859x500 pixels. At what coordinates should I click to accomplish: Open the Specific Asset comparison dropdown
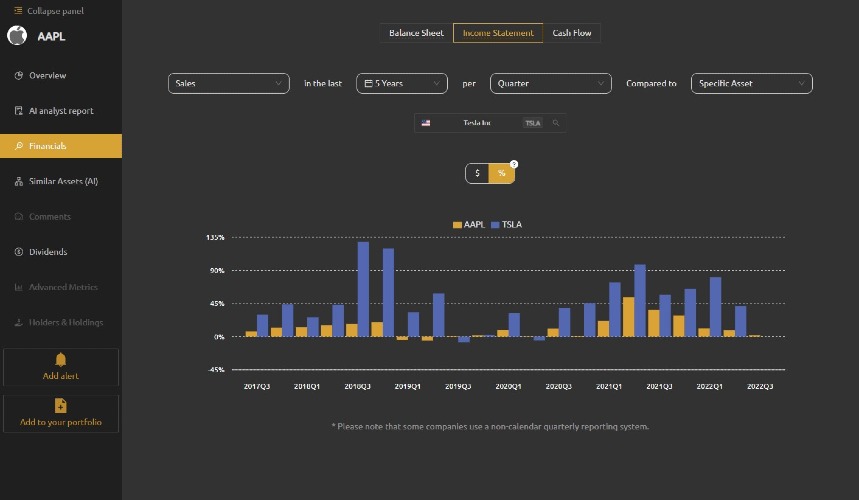(752, 83)
